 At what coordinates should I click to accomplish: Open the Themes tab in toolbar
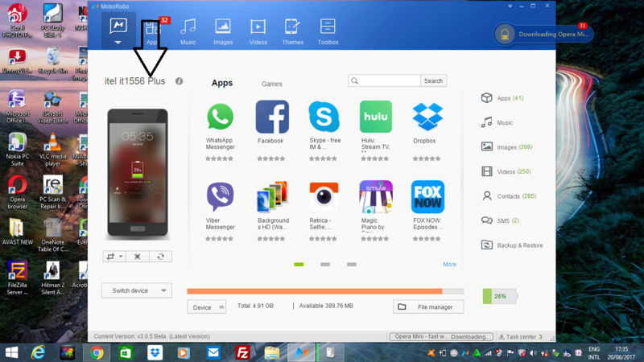click(292, 31)
